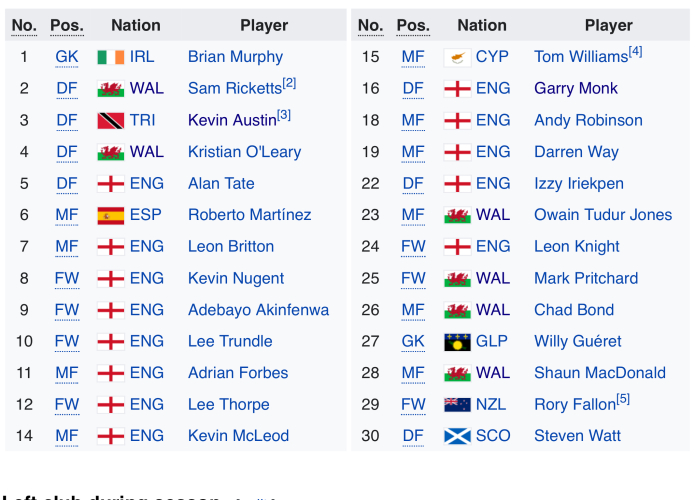
Task: Click the TRI nation link
Action: [143, 121]
